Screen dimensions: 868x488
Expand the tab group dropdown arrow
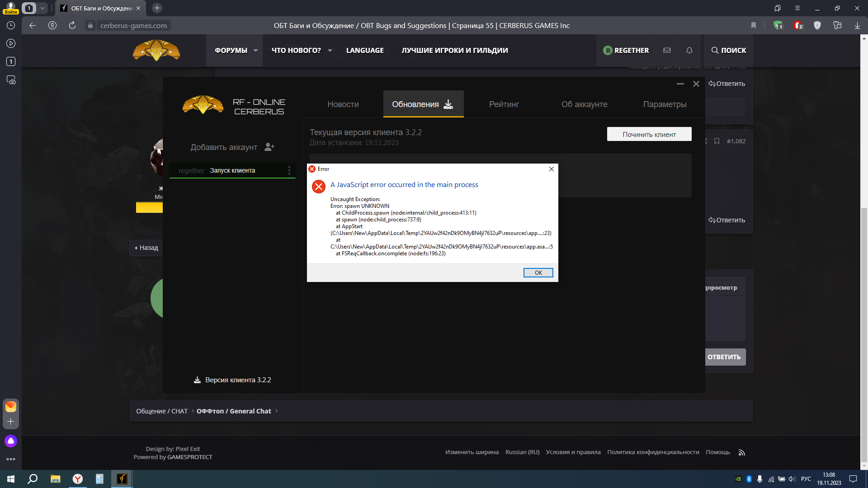[42, 8]
